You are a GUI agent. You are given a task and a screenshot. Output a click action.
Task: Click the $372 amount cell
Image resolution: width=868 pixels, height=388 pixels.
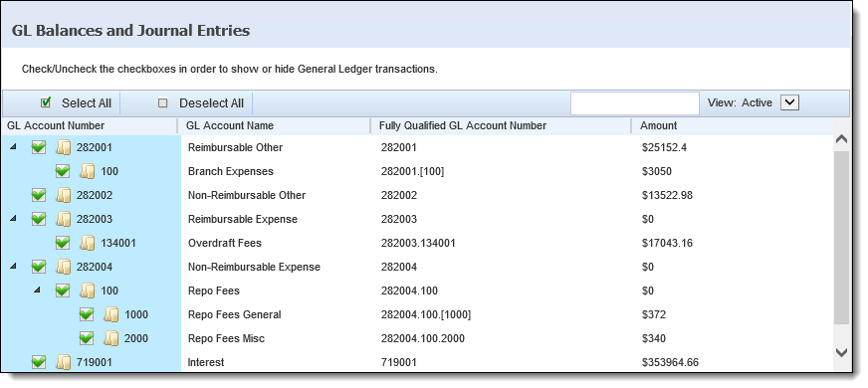click(x=654, y=314)
